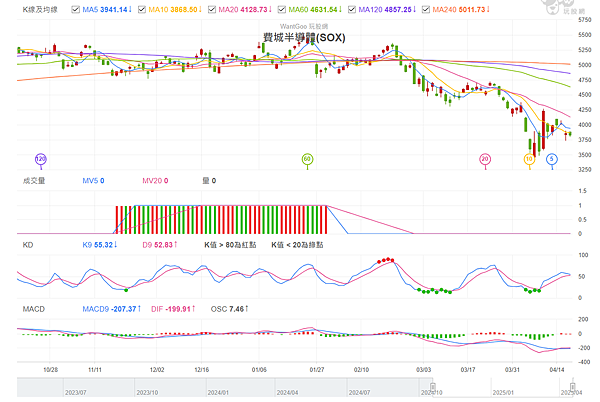Click the MACD indicator panel label
Image resolution: width=600 pixels, height=402 pixels.
click(x=34, y=309)
